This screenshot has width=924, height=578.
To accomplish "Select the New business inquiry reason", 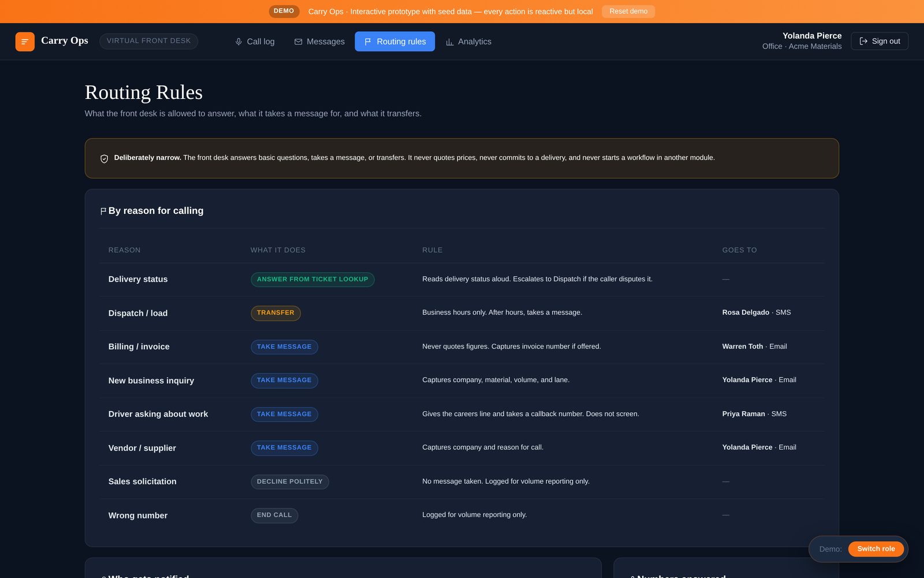I will (x=151, y=380).
